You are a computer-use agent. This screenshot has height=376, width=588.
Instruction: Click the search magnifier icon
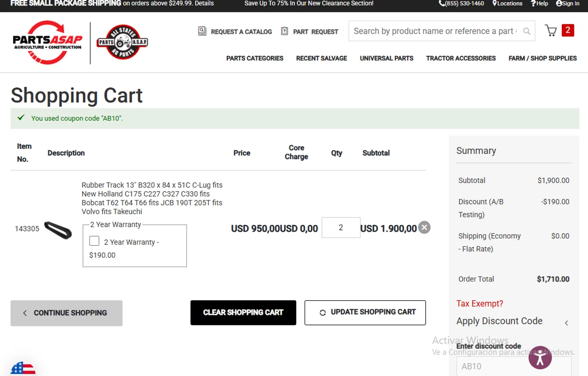pos(527,31)
